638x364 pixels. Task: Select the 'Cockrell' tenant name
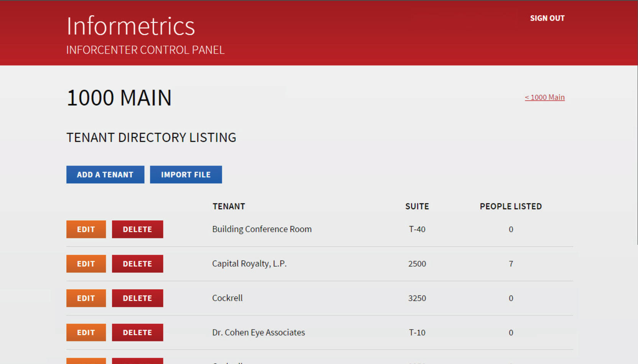227,298
